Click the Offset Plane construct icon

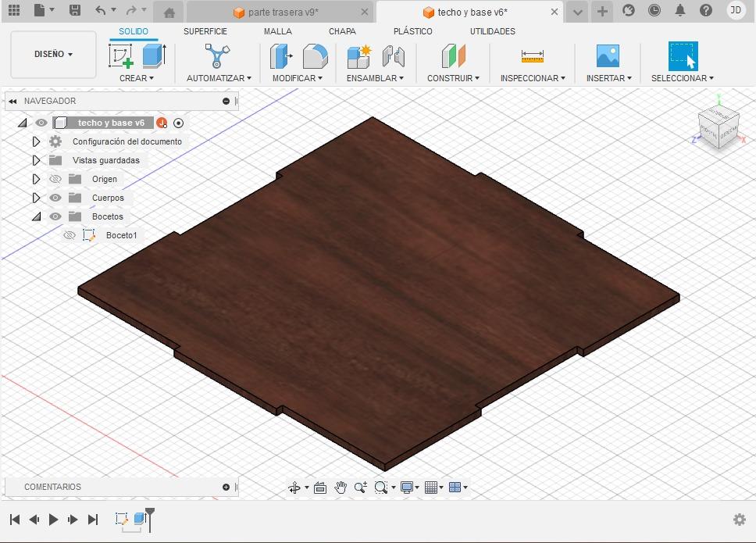[x=454, y=55]
